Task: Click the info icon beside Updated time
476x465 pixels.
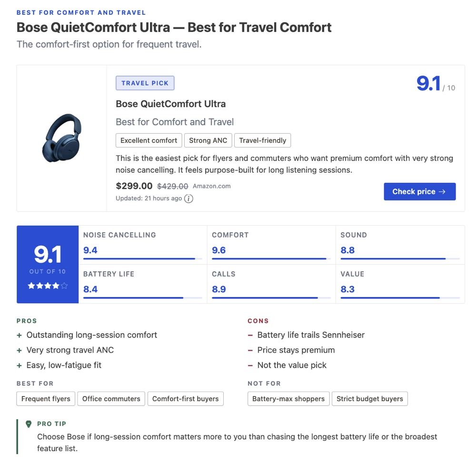Action: 188,198
